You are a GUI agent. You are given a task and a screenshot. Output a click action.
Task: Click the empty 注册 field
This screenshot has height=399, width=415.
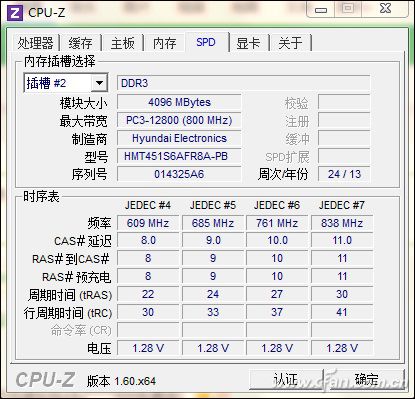pos(344,120)
